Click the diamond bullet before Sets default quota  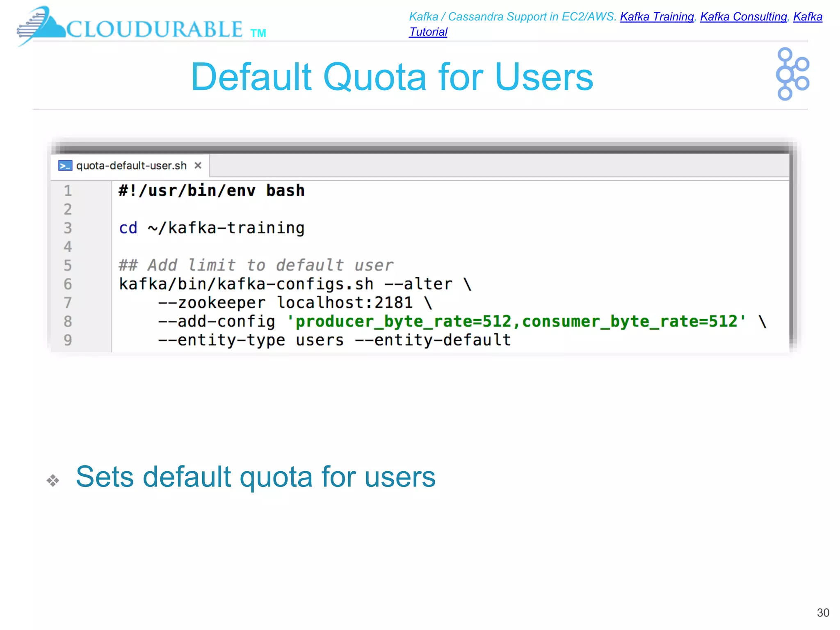[x=53, y=480]
